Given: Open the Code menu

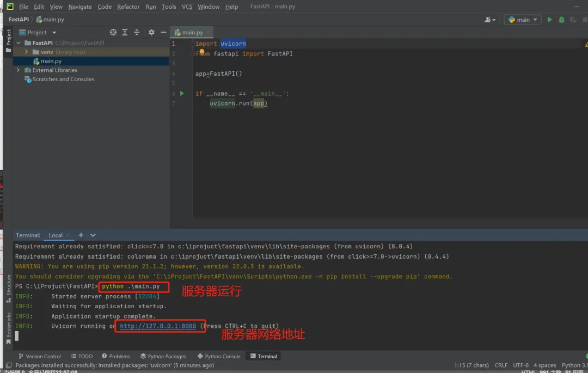Looking at the screenshot, I should (105, 7).
